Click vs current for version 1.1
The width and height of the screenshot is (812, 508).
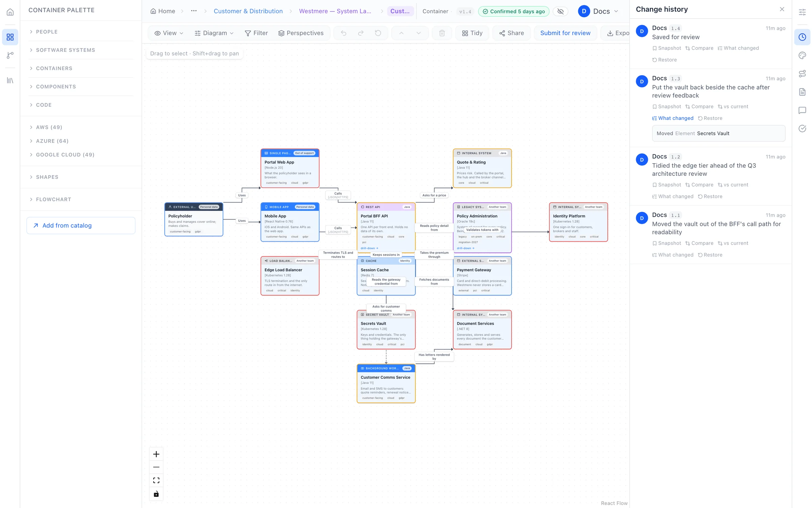pos(733,243)
